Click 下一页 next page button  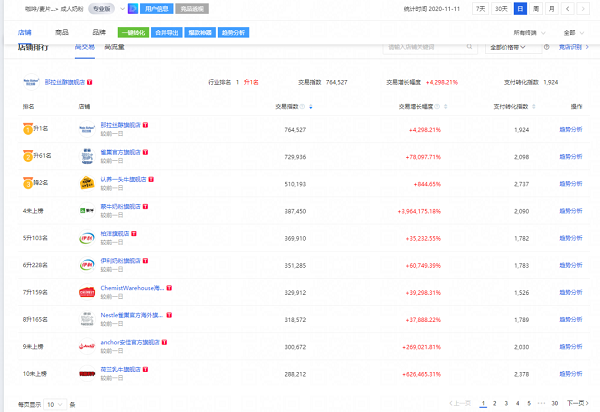coord(578,403)
